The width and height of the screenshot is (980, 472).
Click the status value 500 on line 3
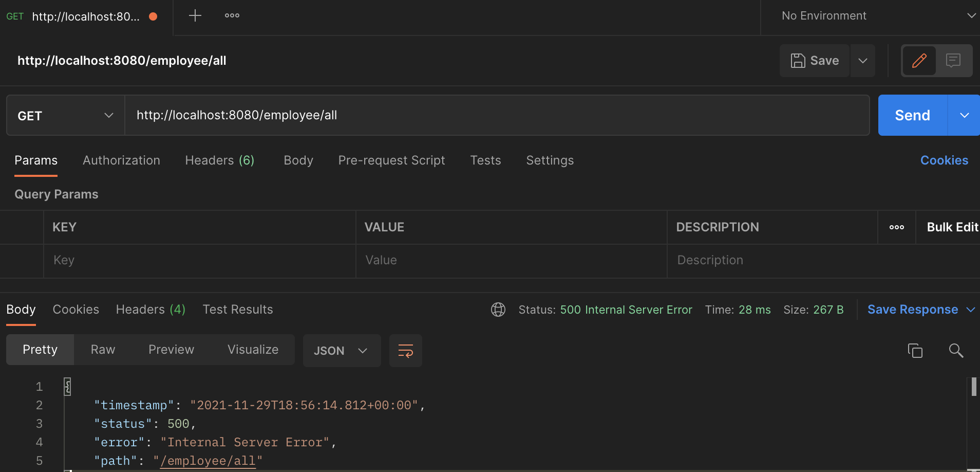click(x=178, y=424)
